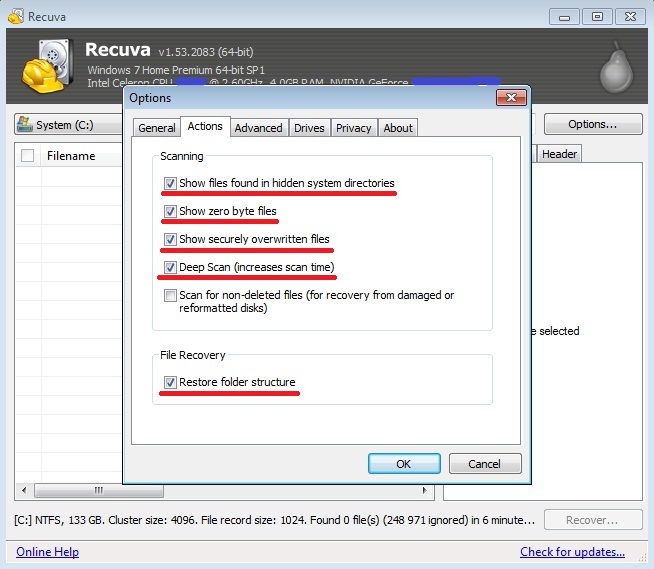
Task: Click the greyed Recover... button
Action: pos(593,520)
